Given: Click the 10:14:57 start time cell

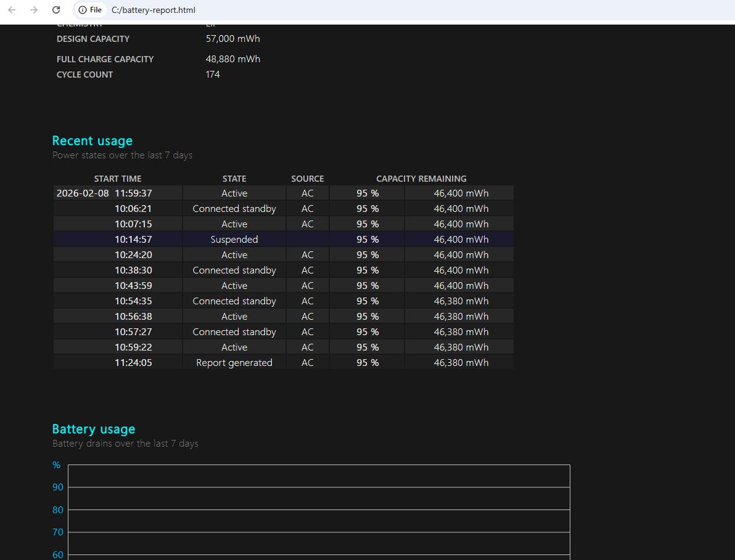Looking at the screenshot, I should (133, 240).
